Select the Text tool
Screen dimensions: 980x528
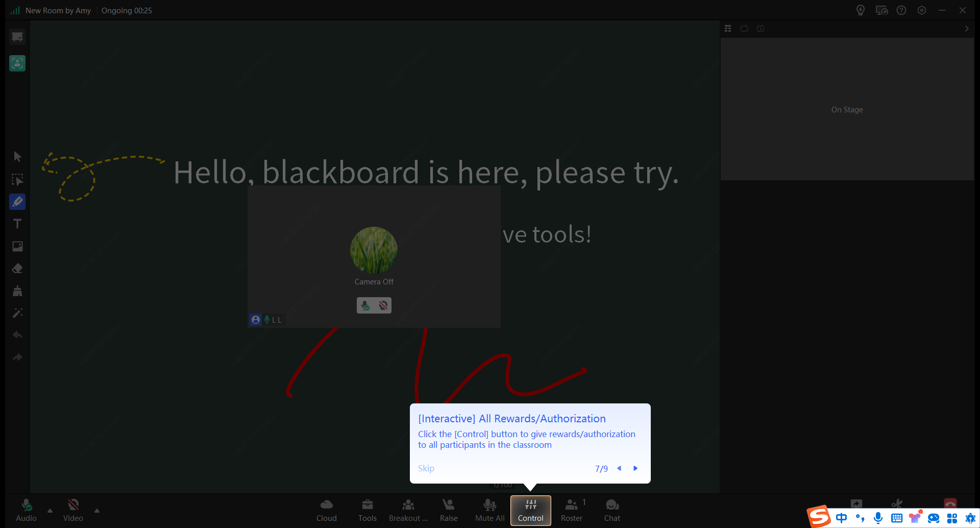pos(17,224)
